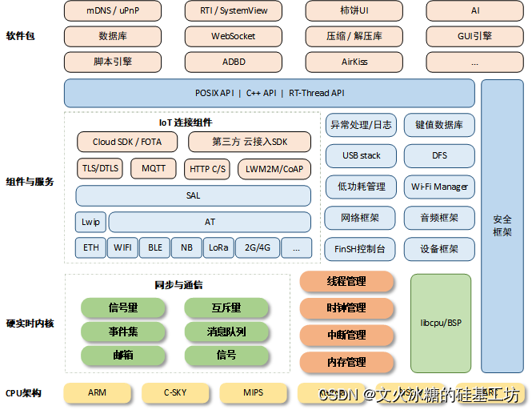The height and width of the screenshot is (410, 532).
Task: Click the 数据库 package box
Action: (113, 36)
